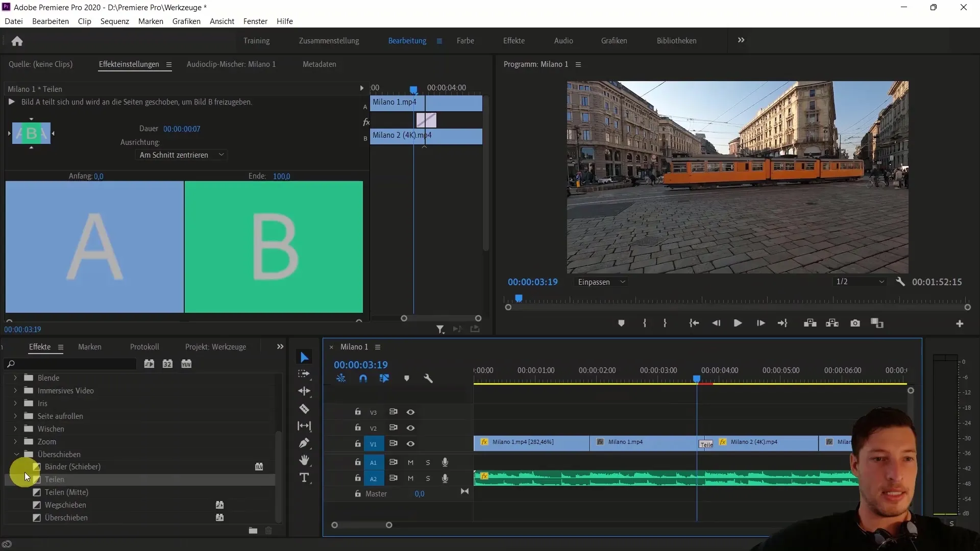
Task: Open Program monitor settings wrench
Action: (900, 282)
